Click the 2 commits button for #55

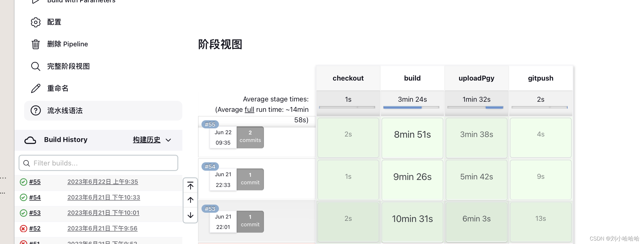250,137
